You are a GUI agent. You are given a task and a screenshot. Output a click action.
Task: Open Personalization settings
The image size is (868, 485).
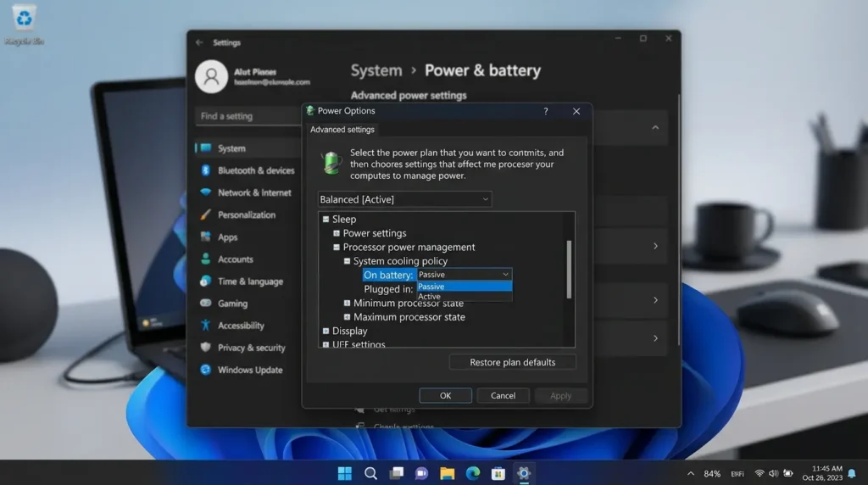tap(248, 215)
